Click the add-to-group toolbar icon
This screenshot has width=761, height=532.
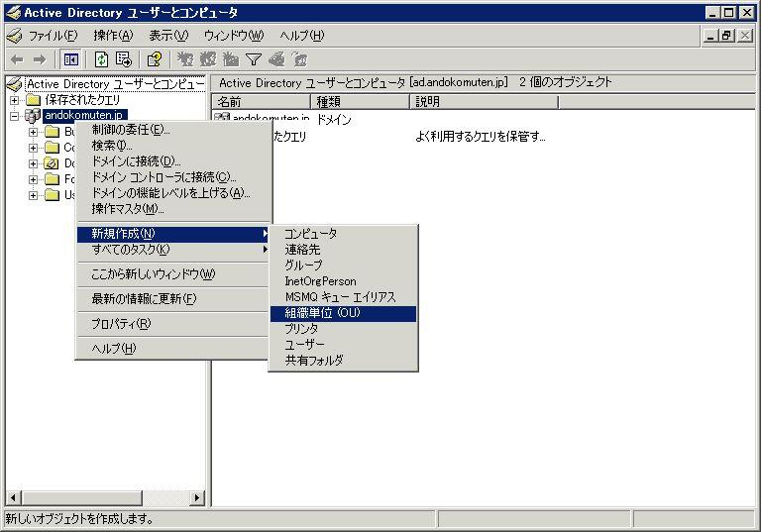click(x=300, y=59)
